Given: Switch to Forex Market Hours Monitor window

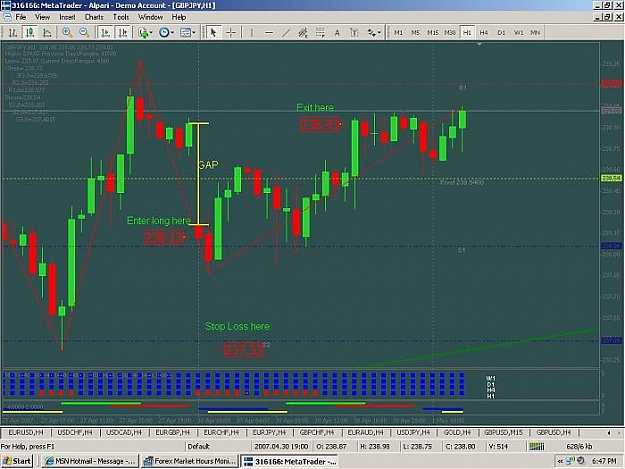Looking at the screenshot, I should coord(190,461).
